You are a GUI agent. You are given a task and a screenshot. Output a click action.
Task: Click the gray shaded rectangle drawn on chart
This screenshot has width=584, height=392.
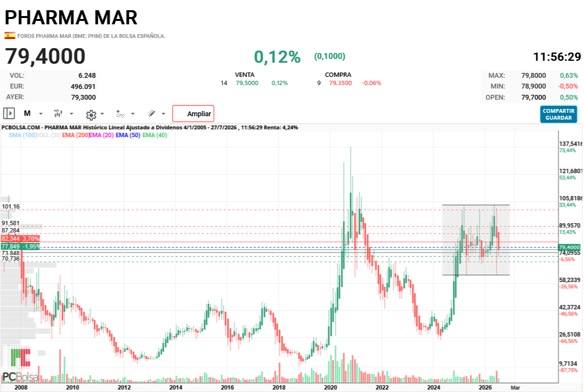475,240
